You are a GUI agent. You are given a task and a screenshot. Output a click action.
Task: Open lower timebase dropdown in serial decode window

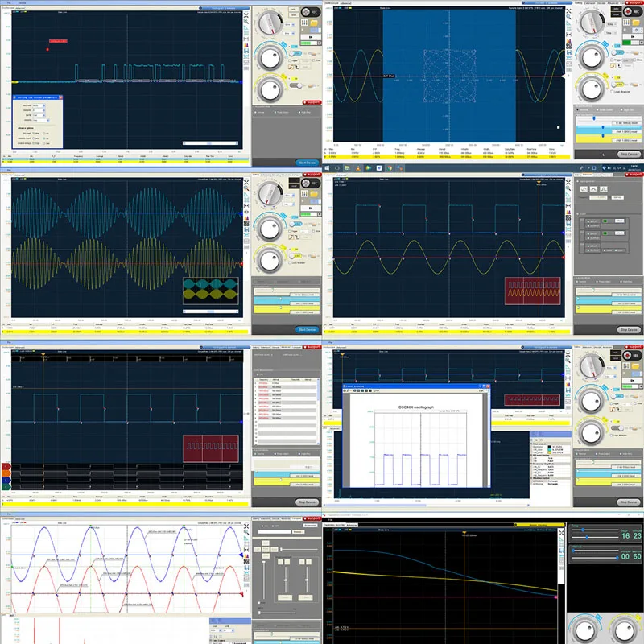(289, 33)
